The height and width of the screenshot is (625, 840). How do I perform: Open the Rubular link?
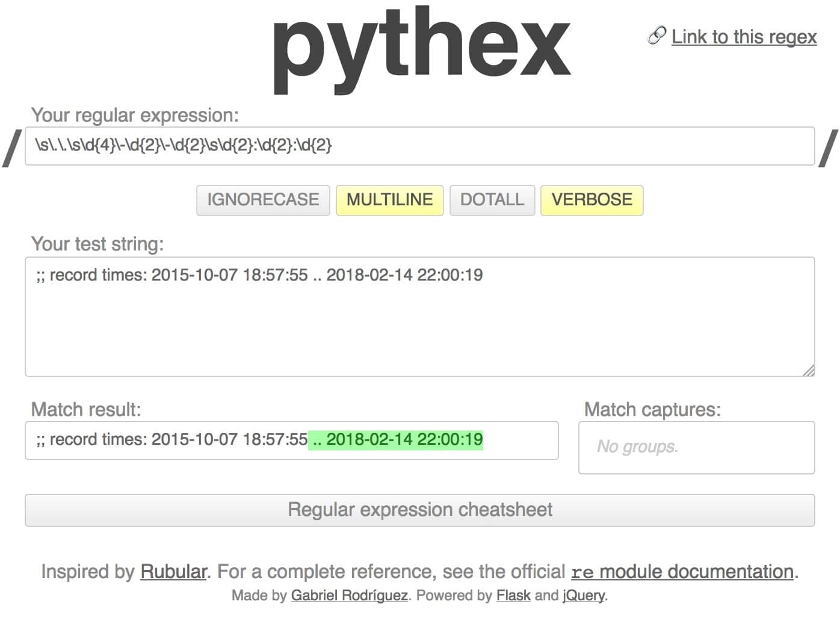173,571
